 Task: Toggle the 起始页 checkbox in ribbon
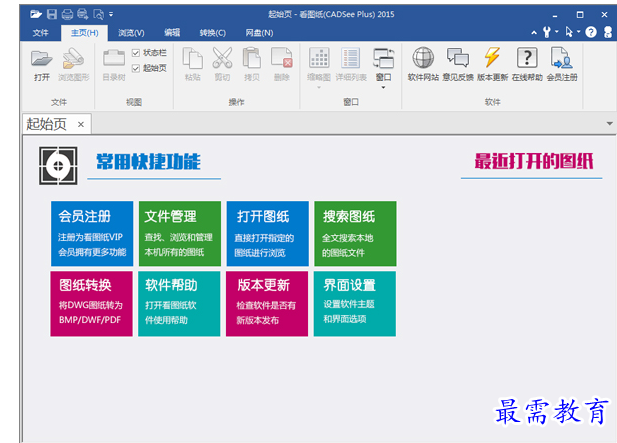pyautogui.click(x=136, y=68)
